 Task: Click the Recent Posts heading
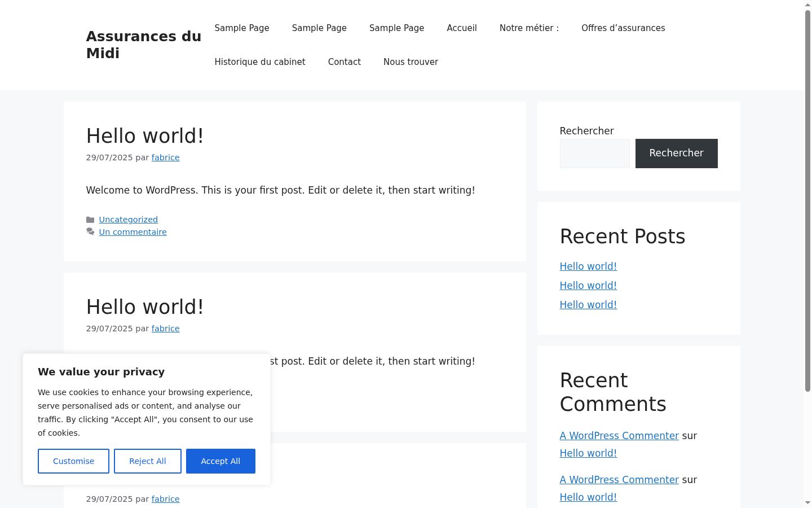(x=623, y=237)
